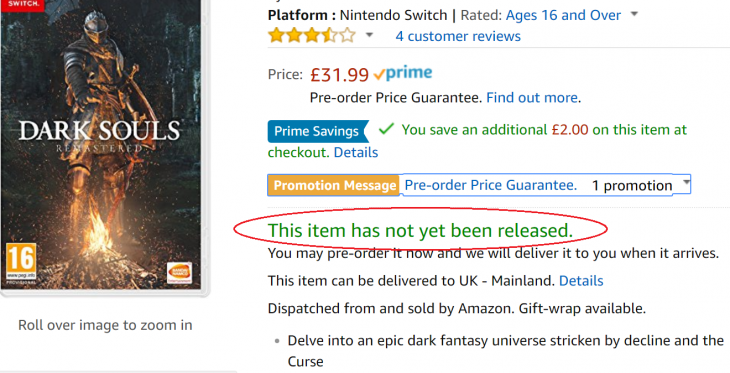Click the Find out more link
730x373 pixels.
(x=532, y=98)
